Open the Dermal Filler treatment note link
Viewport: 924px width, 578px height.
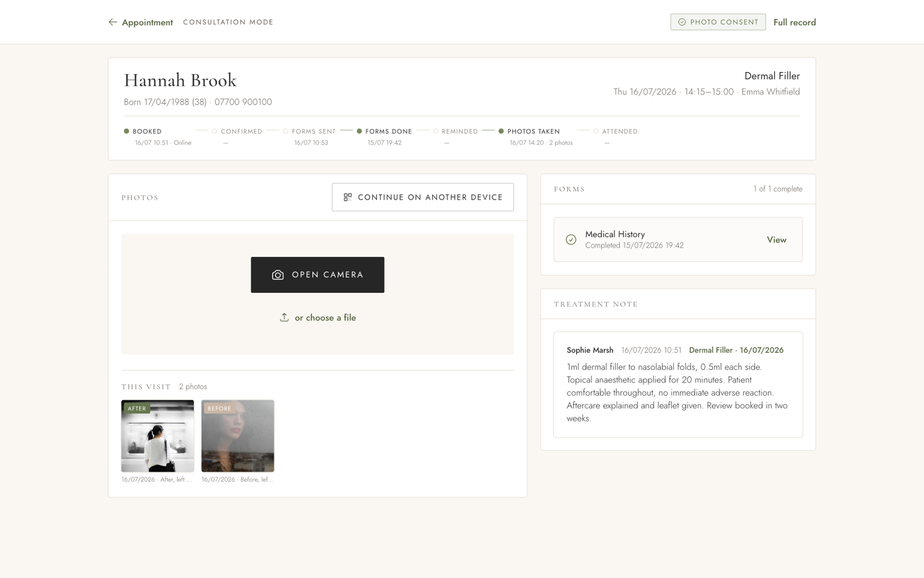[736, 350]
